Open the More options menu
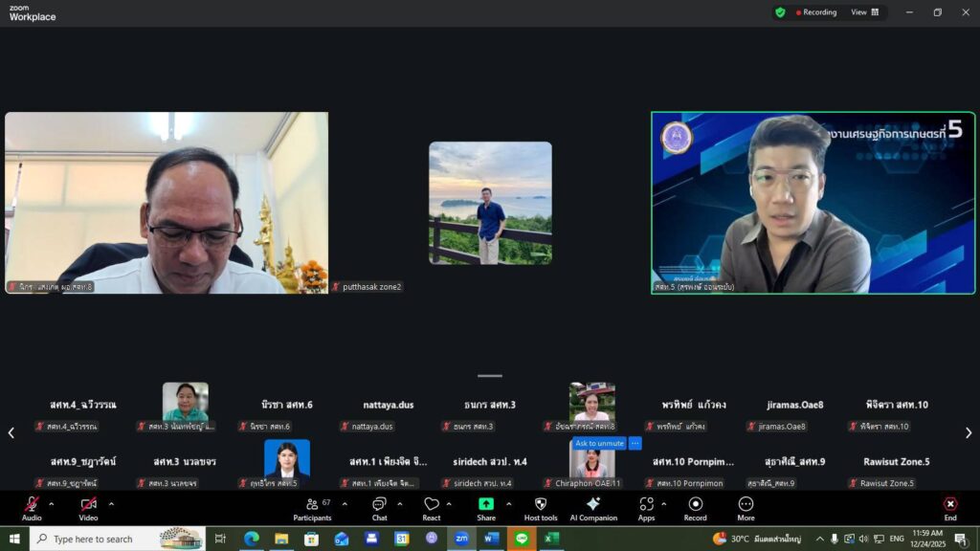980x551 pixels. 746,507
